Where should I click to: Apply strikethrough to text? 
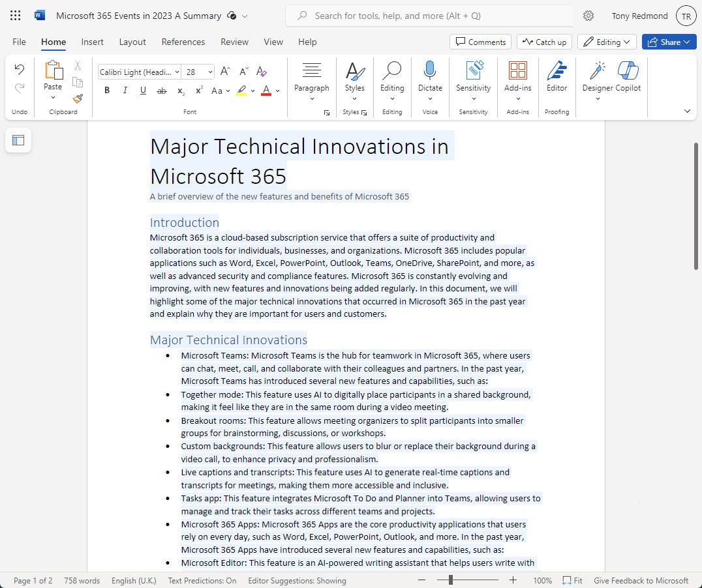point(161,91)
